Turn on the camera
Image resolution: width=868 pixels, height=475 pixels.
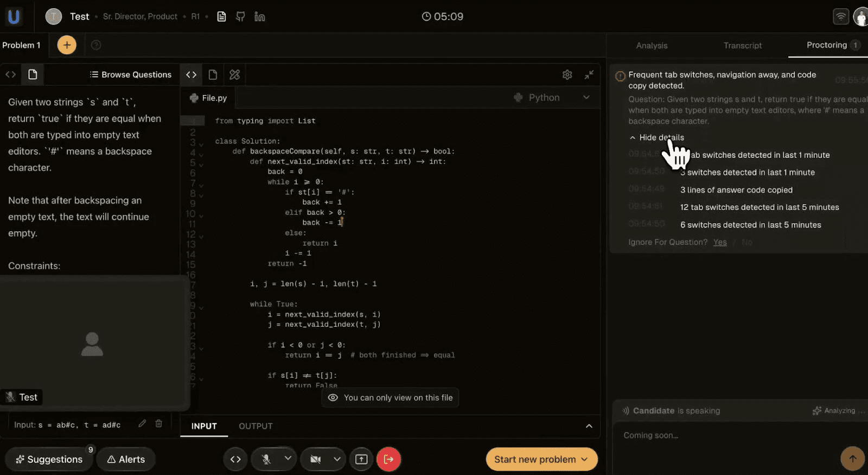pyautogui.click(x=316, y=459)
